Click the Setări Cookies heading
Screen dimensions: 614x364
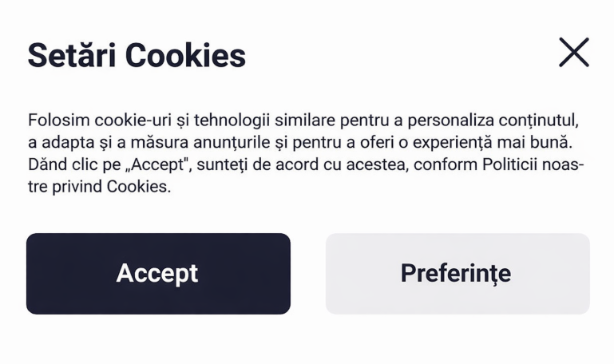(137, 56)
